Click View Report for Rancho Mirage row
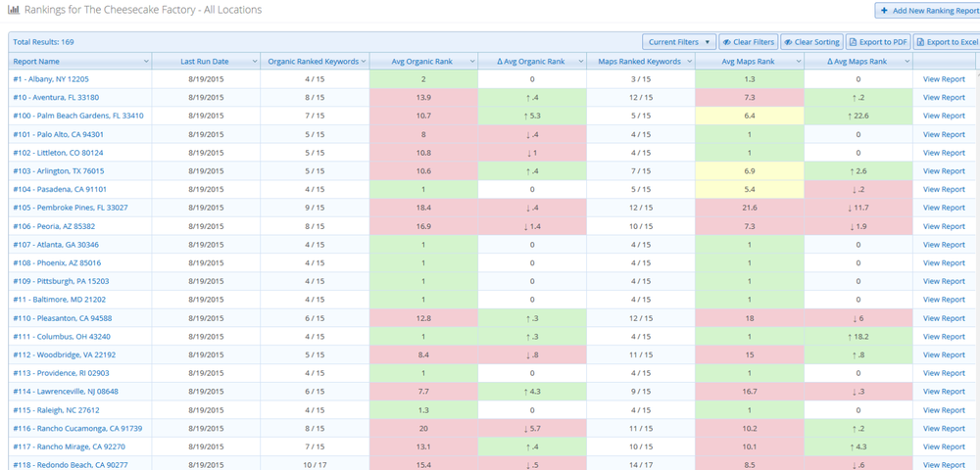980x470 pixels. pos(944,446)
